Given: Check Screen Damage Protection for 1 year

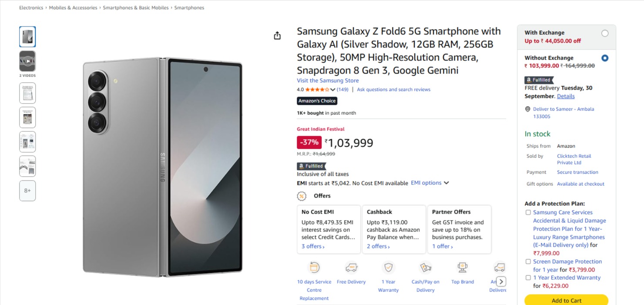Looking at the screenshot, I should pyautogui.click(x=528, y=262).
